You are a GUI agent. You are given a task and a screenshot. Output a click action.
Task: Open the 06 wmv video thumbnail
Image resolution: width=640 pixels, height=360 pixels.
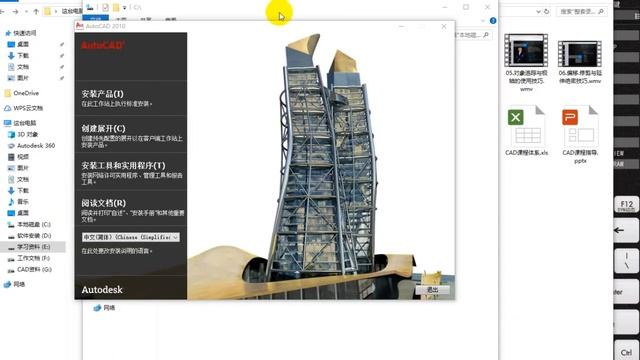point(580,53)
